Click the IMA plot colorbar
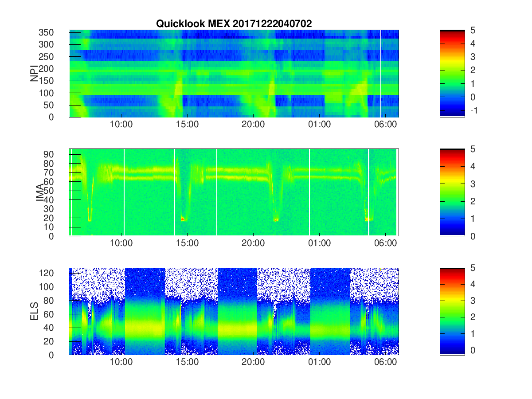532x399 pixels. [x=452, y=192]
